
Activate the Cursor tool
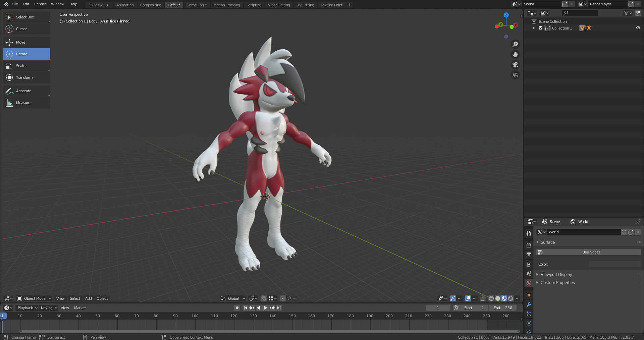(x=26, y=29)
